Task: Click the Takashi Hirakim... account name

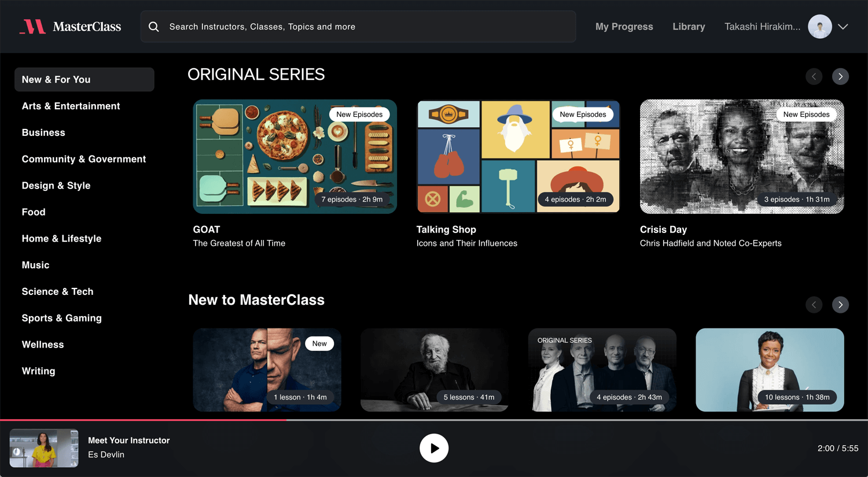Action: [x=762, y=27]
